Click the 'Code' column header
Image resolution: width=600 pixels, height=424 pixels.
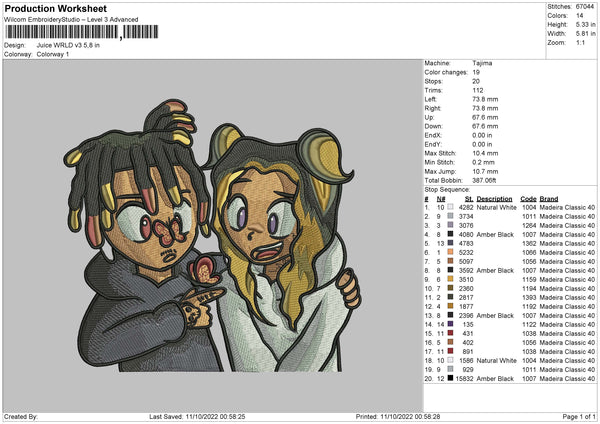528,199
